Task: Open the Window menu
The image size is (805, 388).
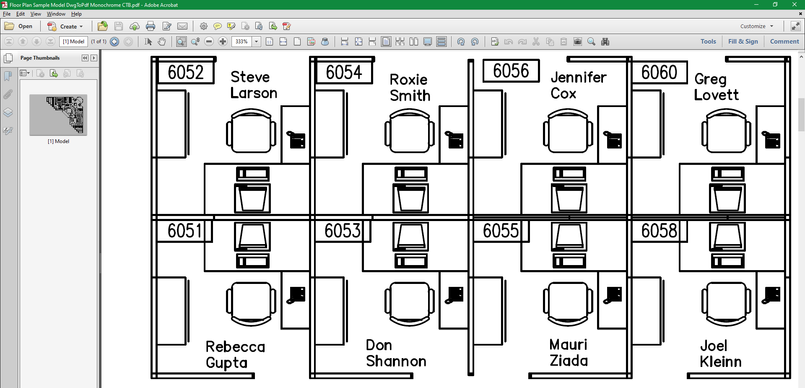Action: (x=56, y=14)
